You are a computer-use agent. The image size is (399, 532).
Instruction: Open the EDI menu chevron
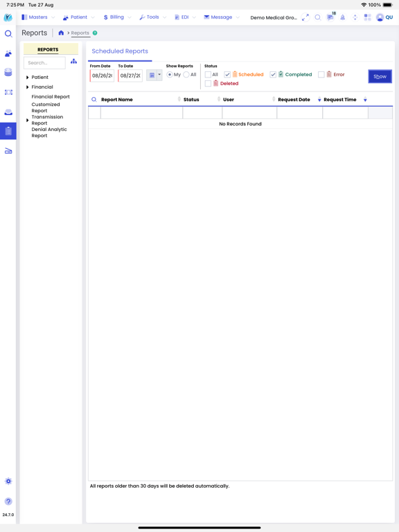tap(194, 17)
